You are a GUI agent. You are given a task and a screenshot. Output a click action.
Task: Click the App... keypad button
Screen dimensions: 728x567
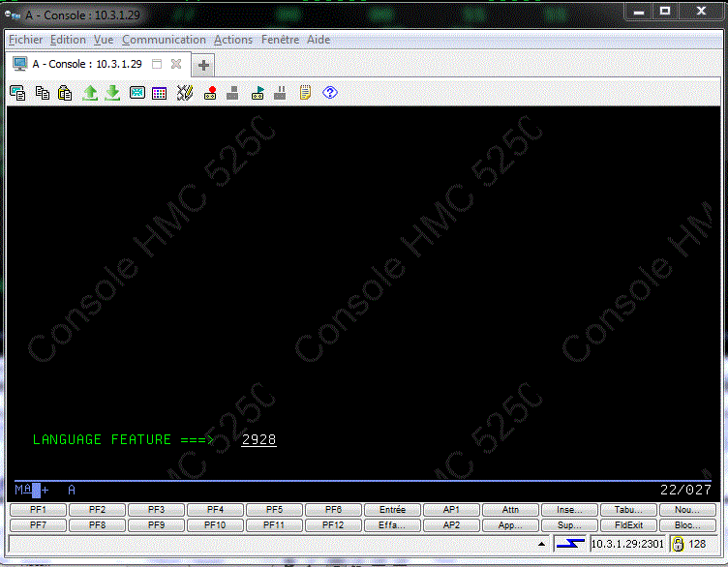click(511, 525)
